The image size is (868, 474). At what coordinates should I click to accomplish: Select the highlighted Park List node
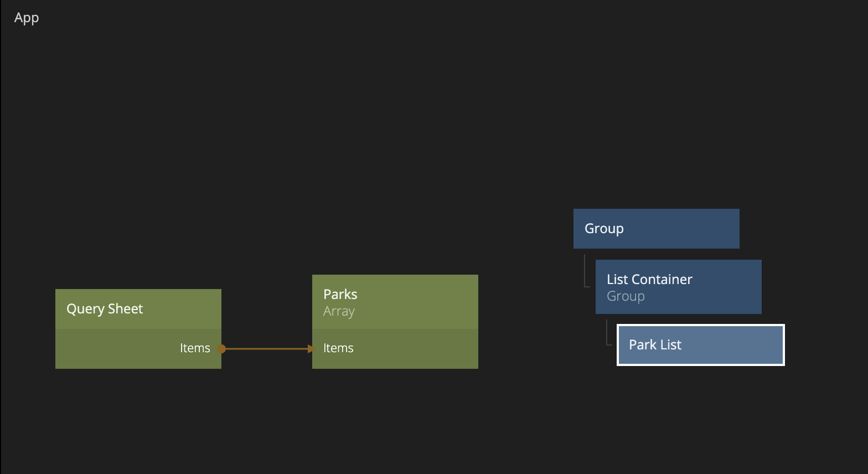[x=700, y=345]
